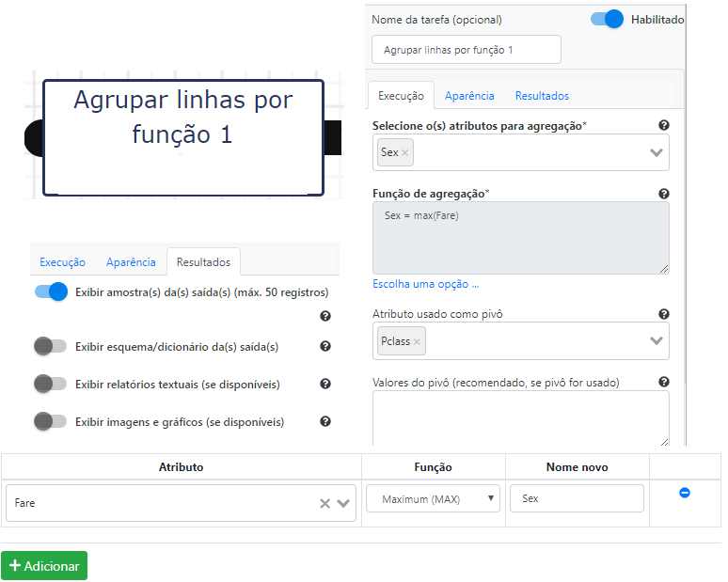Viewport: 728px width, 582px height.
Task: Click the Nome novo field containing Sex
Action: pyautogui.click(x=577, y=499)
